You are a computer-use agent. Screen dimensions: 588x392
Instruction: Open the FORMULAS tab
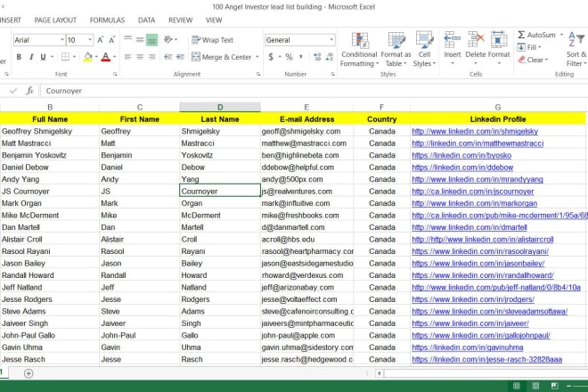pos(107,20)
